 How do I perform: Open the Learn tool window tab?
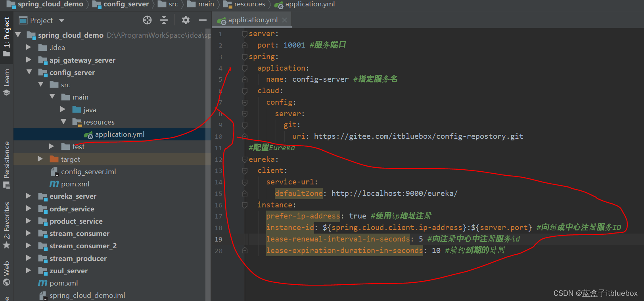pos(7,82)
